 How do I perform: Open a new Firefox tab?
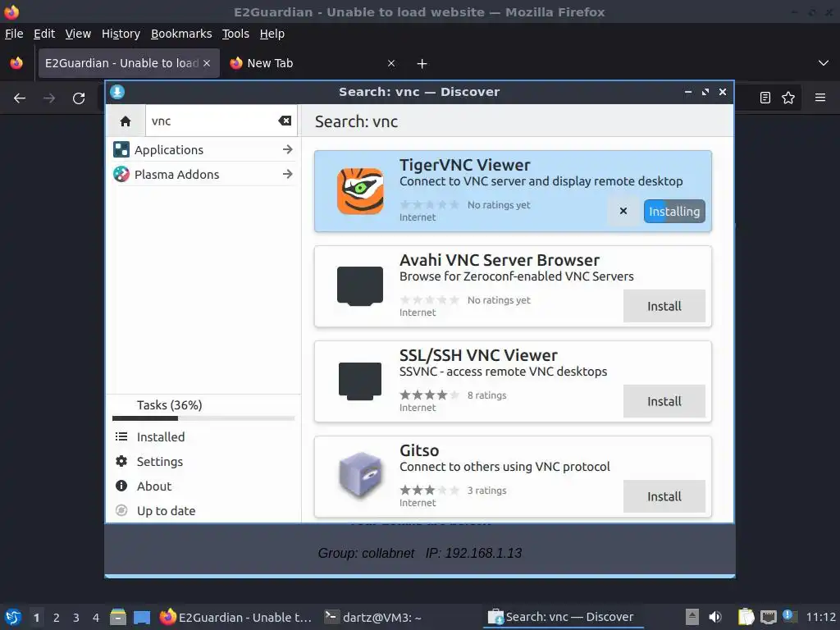pos(422,64)
